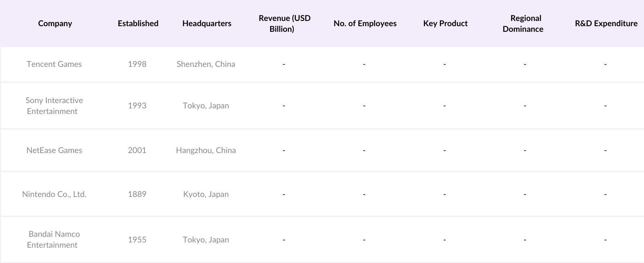Select the No. of Employees header
The width and height of the screenshot is (644, 263).
365,23
